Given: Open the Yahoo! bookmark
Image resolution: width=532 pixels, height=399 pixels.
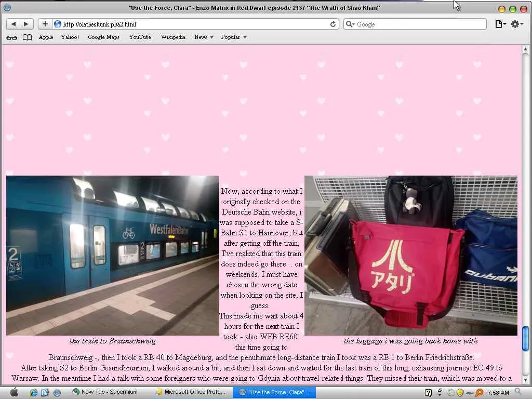Looking at the screenshot, I should click(70, 37).
